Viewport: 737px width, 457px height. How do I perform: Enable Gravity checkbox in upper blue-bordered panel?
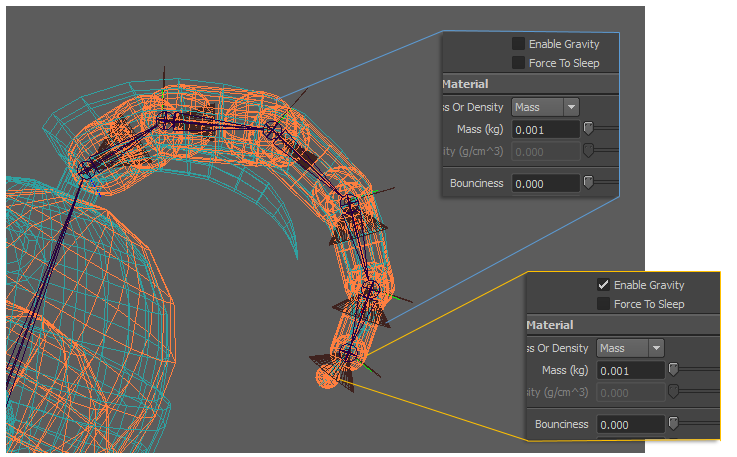(518, 44)
